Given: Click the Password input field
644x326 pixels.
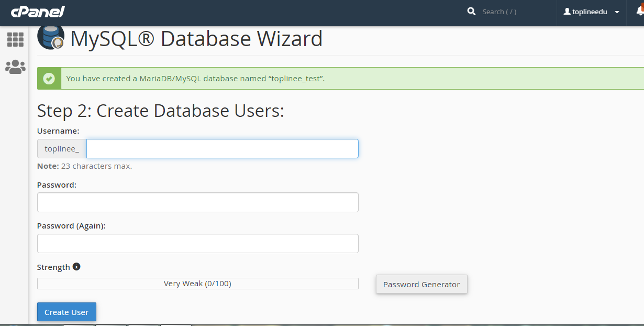Looking at the screenshot, I should point(198,202).
